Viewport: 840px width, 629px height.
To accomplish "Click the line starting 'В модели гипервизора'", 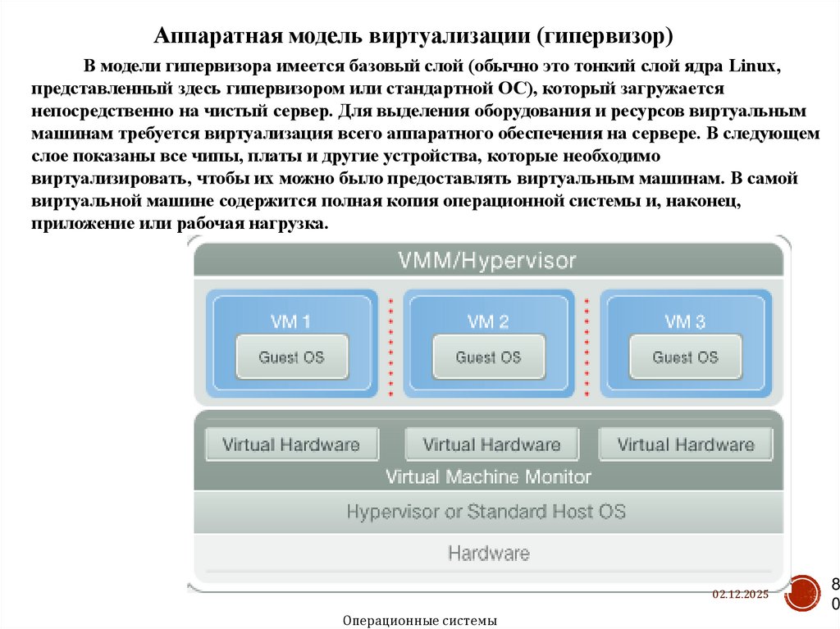I will click(x=431, y=66).
